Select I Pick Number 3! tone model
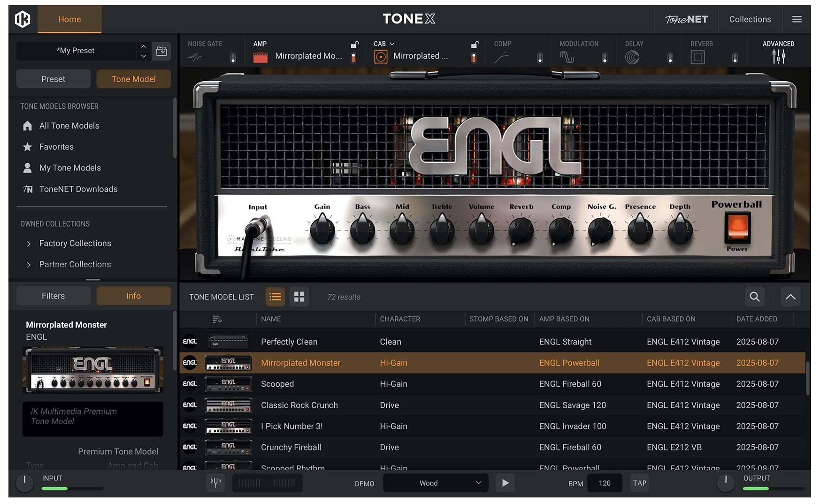 click(492, 426)
